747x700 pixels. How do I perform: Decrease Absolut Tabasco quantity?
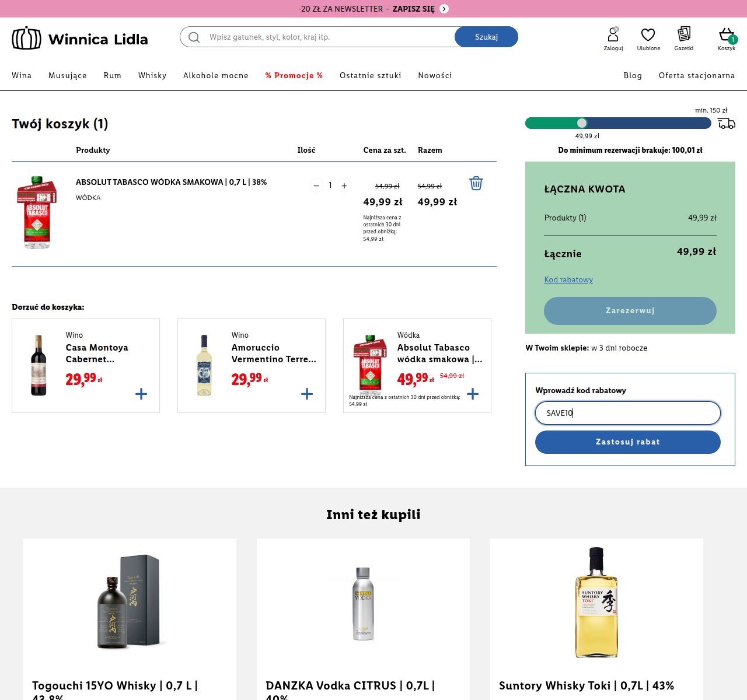coord(316,185)
